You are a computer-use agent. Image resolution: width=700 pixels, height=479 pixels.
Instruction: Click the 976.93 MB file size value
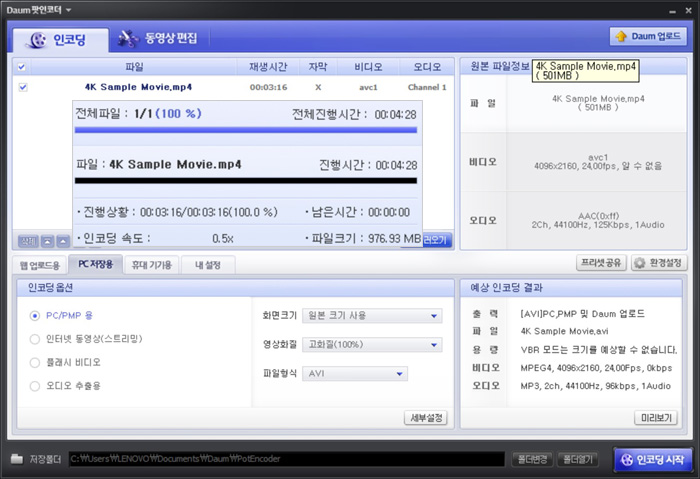pos(395,239)
